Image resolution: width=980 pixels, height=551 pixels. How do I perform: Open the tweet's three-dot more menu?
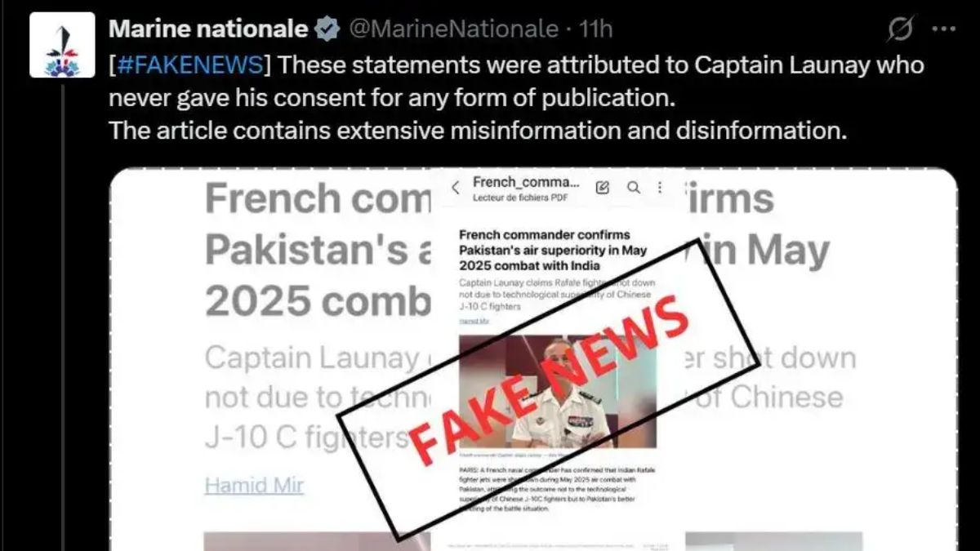click(x=943, y=29)
